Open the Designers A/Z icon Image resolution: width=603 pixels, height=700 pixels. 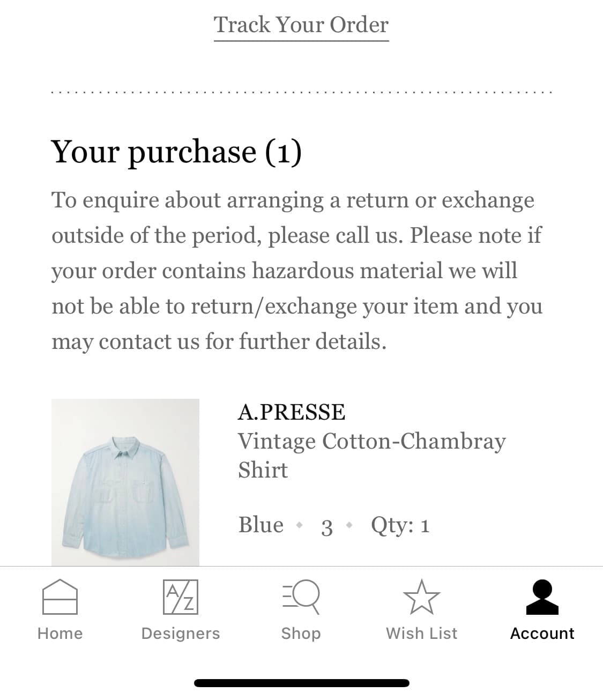point(181,597)
